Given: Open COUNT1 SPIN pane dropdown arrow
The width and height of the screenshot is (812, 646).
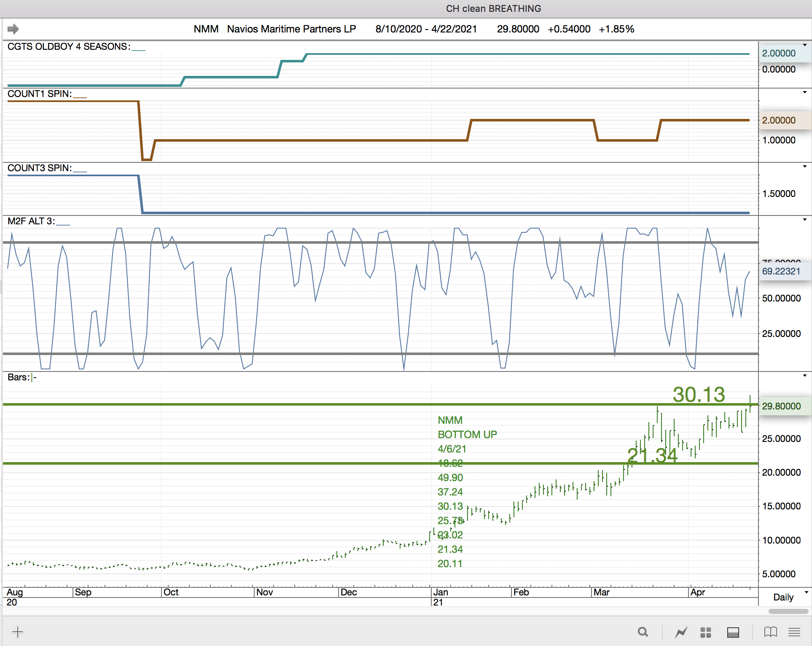Looking at the screenshot, I should pos(804,92).
